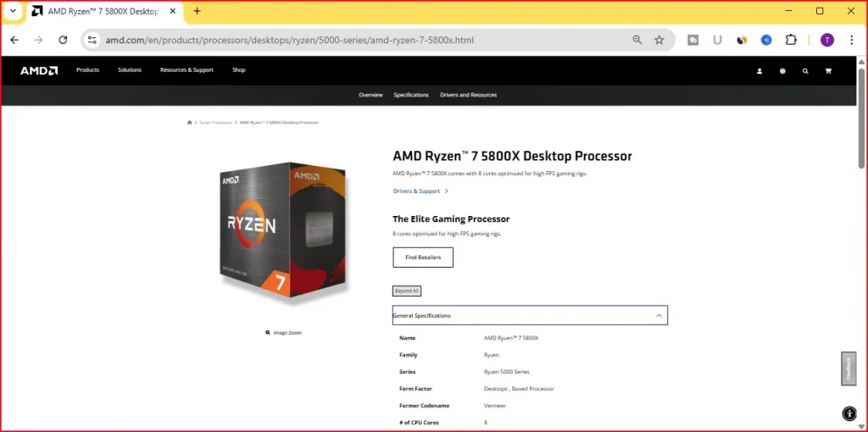The image size is (868, 432).
Task: Open the Shop menu
Action: [238, 70]
